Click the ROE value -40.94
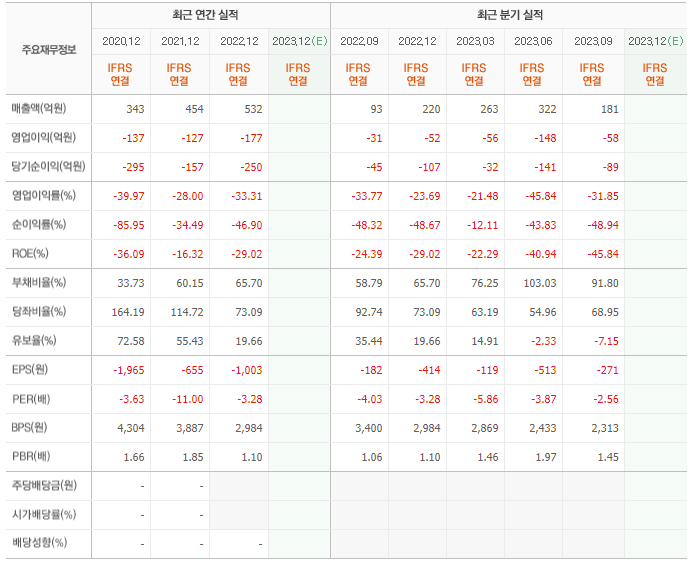This screenshot has width=693, height=562. coord(541,254)
